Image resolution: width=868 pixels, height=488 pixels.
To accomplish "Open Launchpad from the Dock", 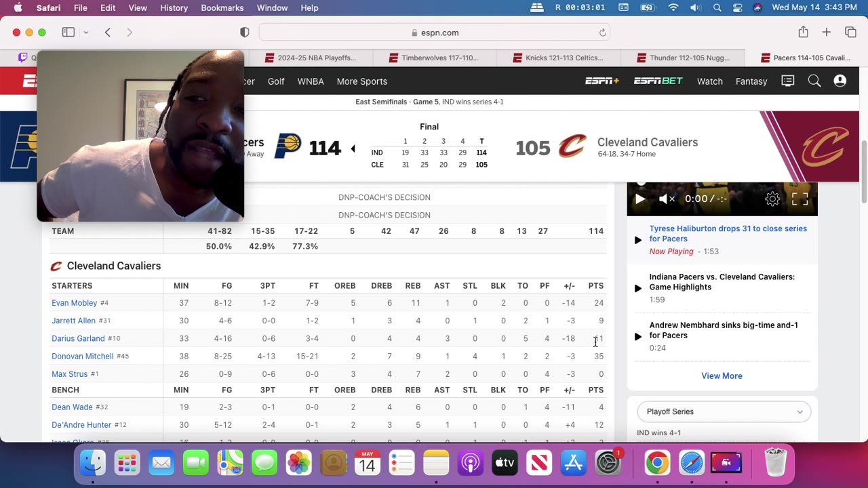I will point(127,463).
